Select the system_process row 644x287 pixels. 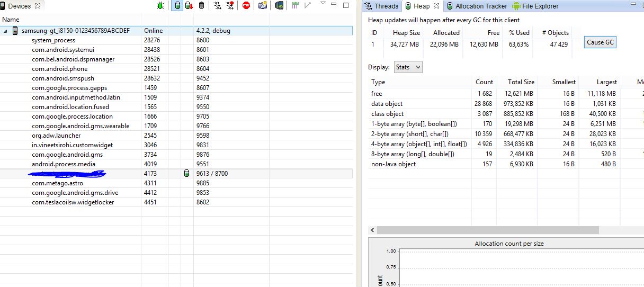click(x=176, y=40)
